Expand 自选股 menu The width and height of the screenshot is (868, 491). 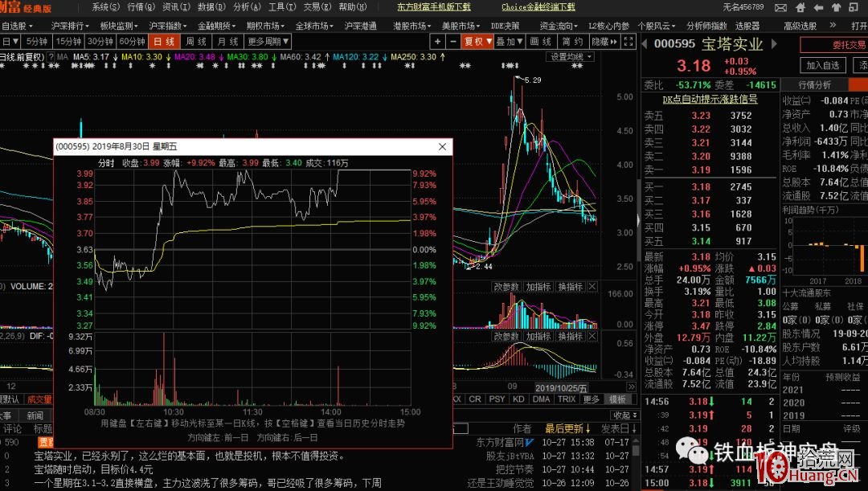coord(17,26)
